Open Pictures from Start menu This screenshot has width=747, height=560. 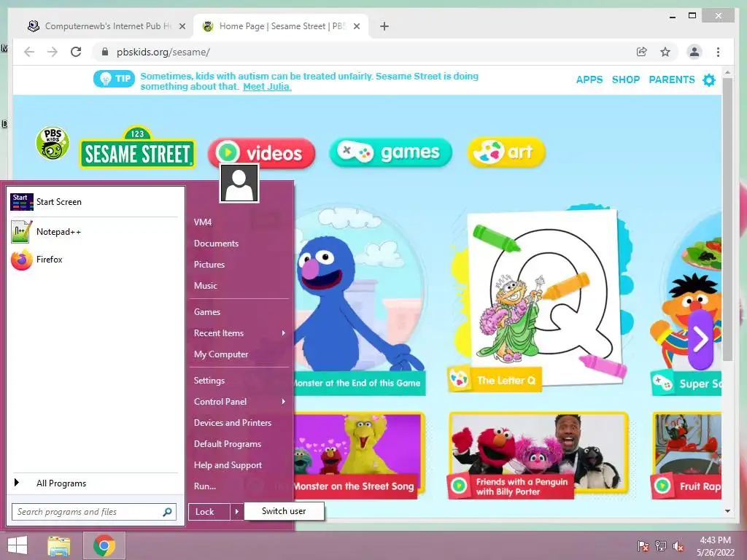pos(239,265)
